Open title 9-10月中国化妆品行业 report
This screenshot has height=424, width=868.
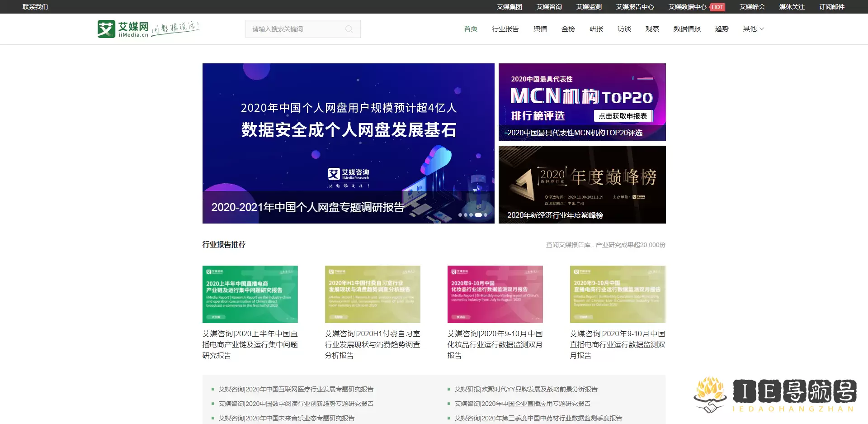(495, 345)
